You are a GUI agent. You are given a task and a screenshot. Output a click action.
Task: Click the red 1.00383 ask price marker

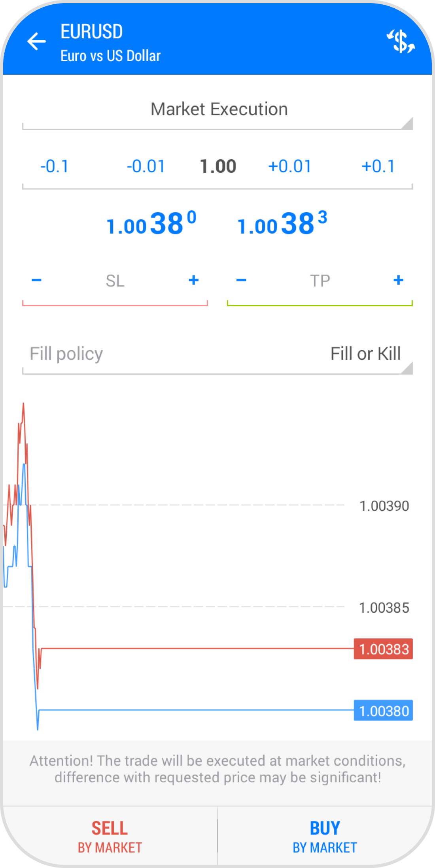[383, 649]
